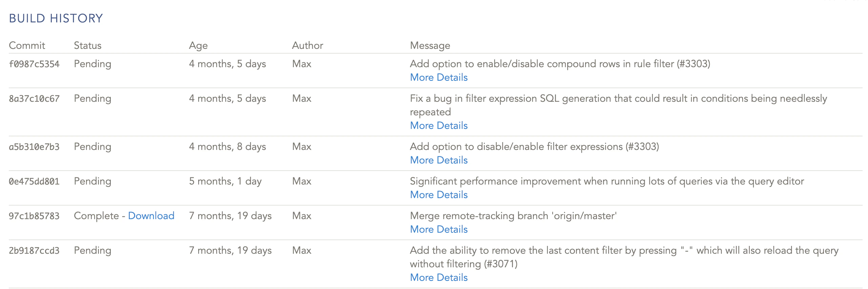Open More Details for commit f0987c5354
The width and height of the screenshot is (868, 289).
438,77
